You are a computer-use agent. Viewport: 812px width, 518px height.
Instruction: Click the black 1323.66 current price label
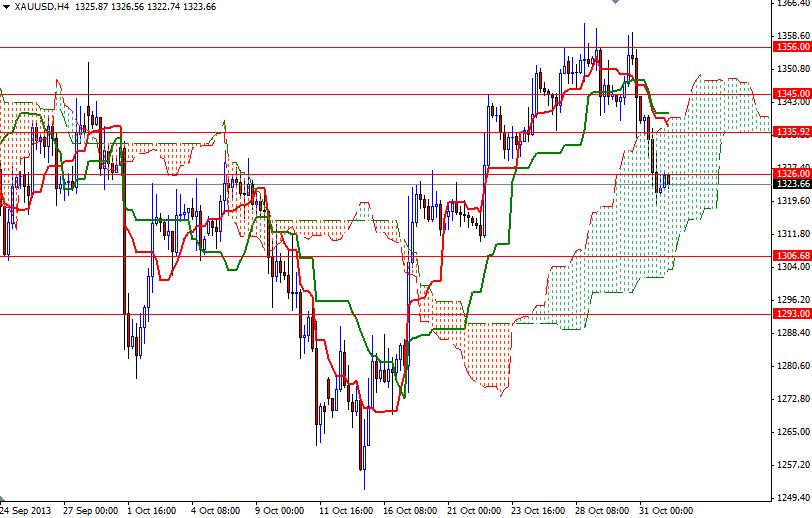791,183
